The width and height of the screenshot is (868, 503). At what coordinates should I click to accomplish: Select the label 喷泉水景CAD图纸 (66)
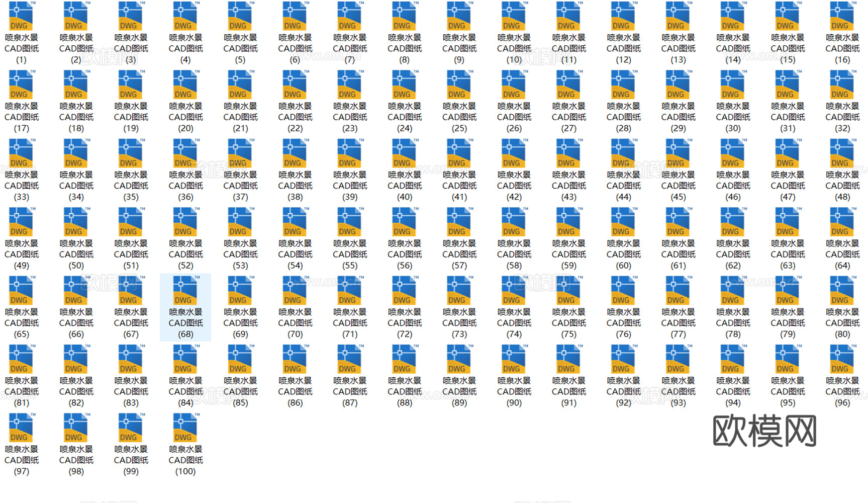76,323
